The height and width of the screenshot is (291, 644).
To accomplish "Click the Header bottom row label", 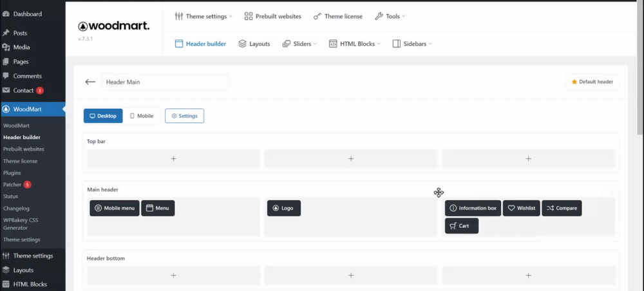I will pos(106,258).
